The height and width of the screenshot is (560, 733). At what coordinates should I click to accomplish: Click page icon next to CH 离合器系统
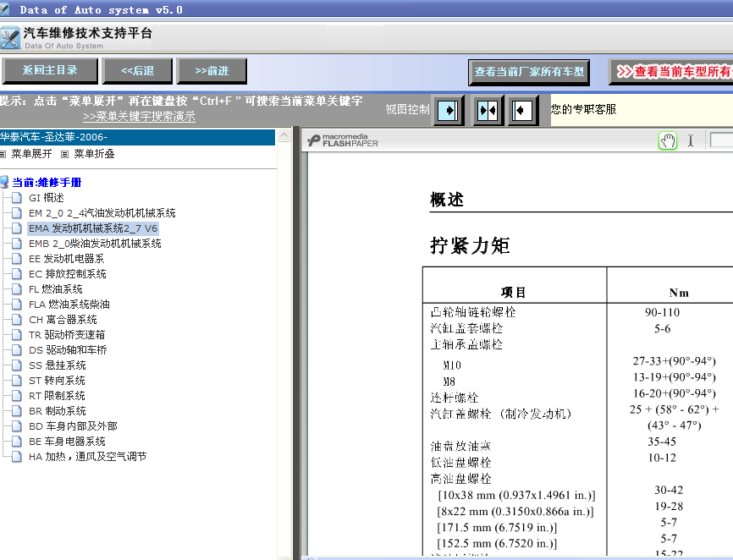16,320
